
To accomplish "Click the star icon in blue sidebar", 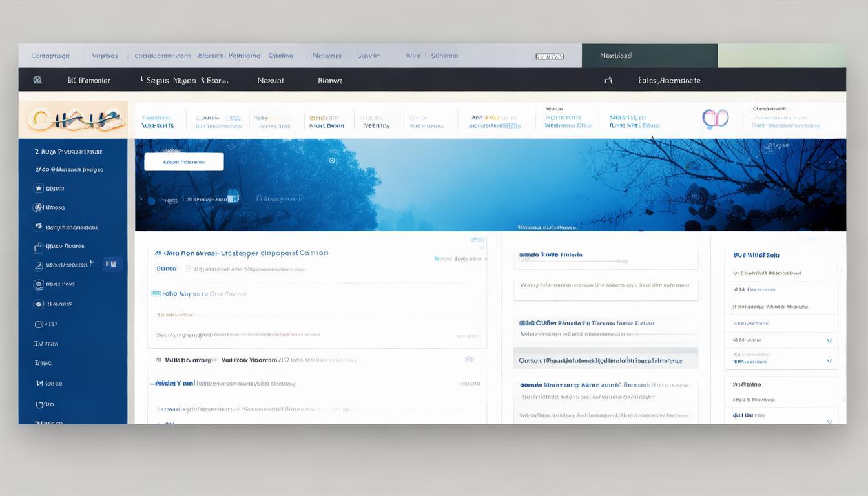I will coord(39,189).
